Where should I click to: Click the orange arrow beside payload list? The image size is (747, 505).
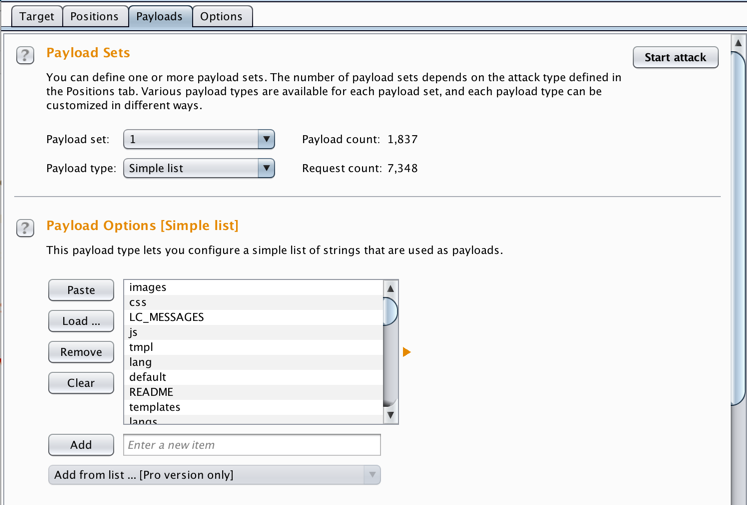tap(407, 352)
